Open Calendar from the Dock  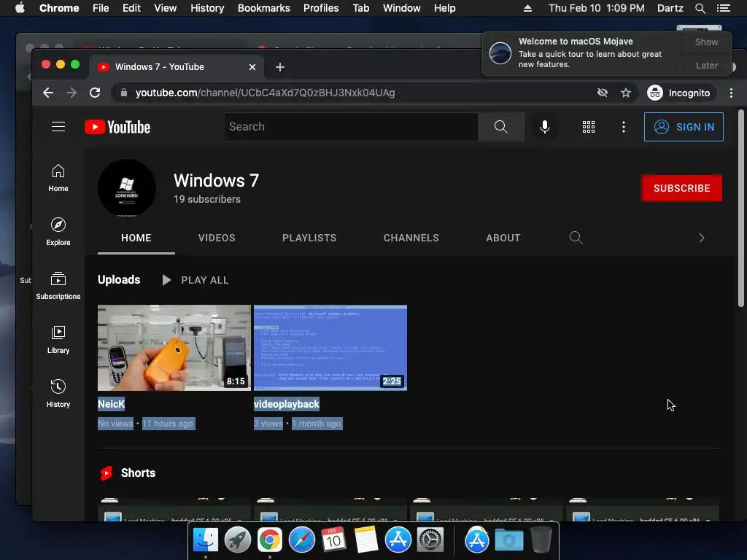pos(333,540)
